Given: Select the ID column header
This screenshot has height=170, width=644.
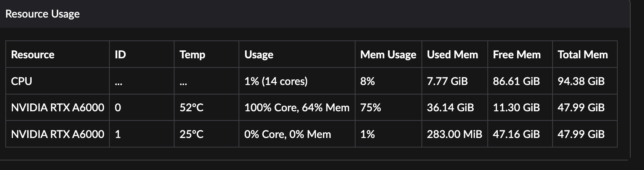Looking at the screenshot, I should (x=120, y=55).
